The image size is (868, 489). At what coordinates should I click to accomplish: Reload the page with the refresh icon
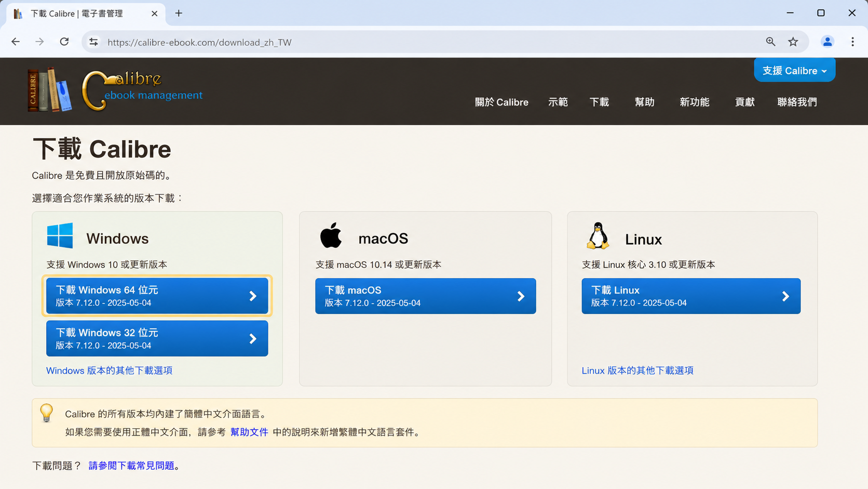(64, 42)
